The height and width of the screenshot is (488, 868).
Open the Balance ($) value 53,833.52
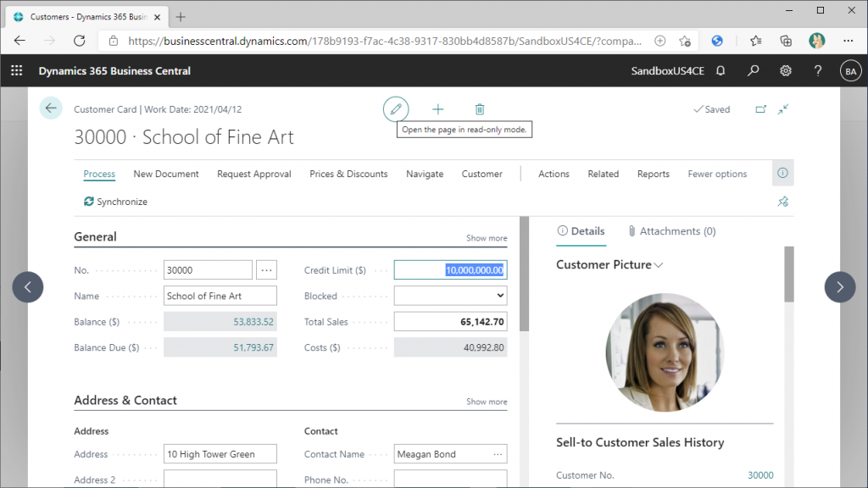tap(253, 322)
